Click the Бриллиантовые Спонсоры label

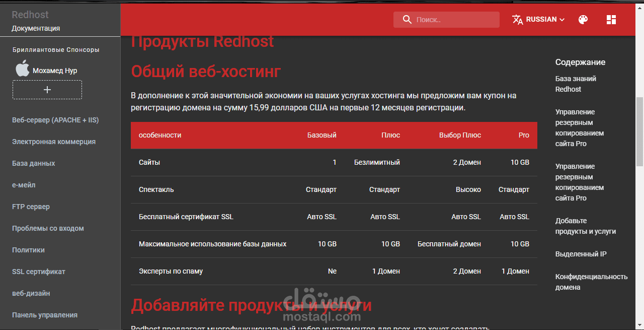[x=56, y=50]
